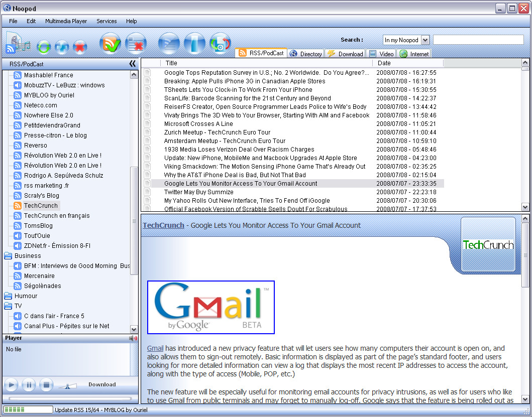Viewport: 532px width, 417px height.
Task: Collapse the RSS/PodCast side panel
Action: click(x=132, y=64)
